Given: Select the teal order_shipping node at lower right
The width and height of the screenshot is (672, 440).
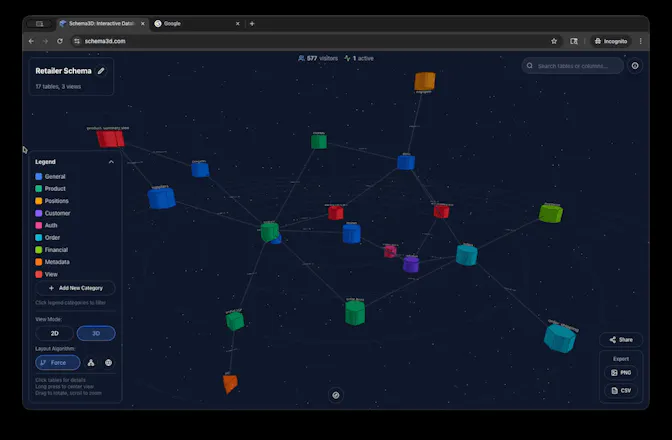Looking at the screenshot, I should pyautogui.click(x=560, y=338).
